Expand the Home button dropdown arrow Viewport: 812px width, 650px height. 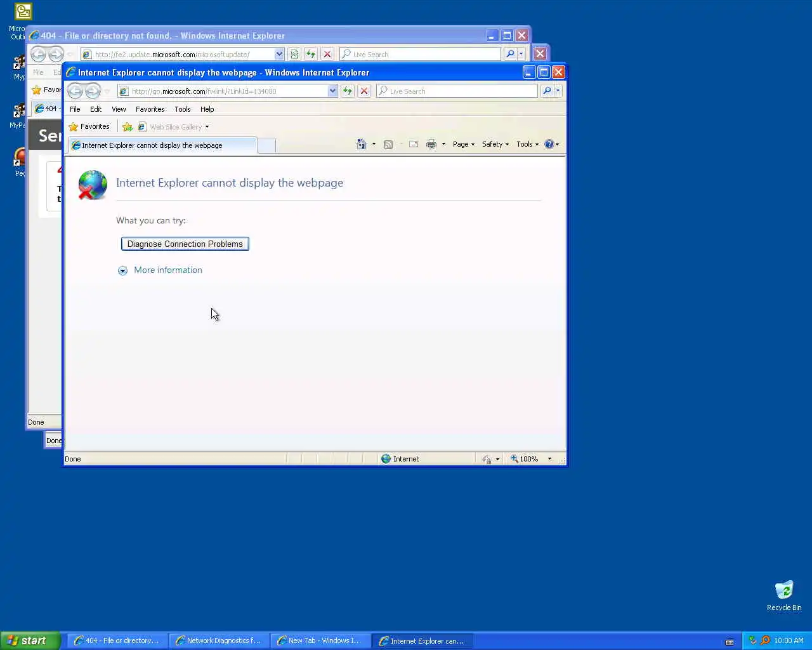pyautogui.click(x=374, y=144)
